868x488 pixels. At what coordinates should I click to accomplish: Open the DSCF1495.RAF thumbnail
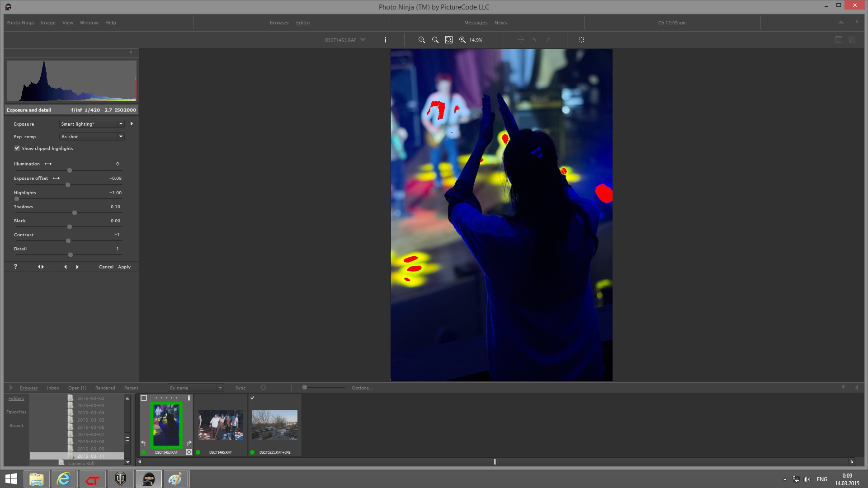221,425
